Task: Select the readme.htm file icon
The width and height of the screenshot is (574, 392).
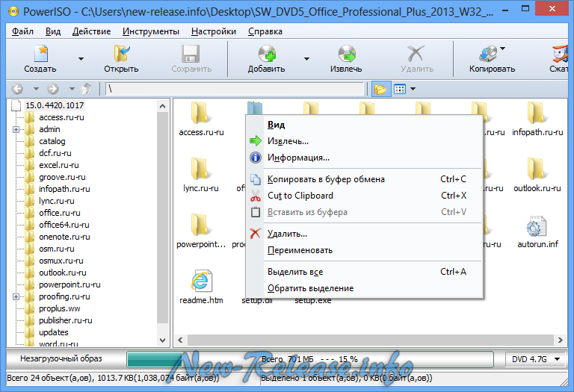Action: (x=201, y=281)
